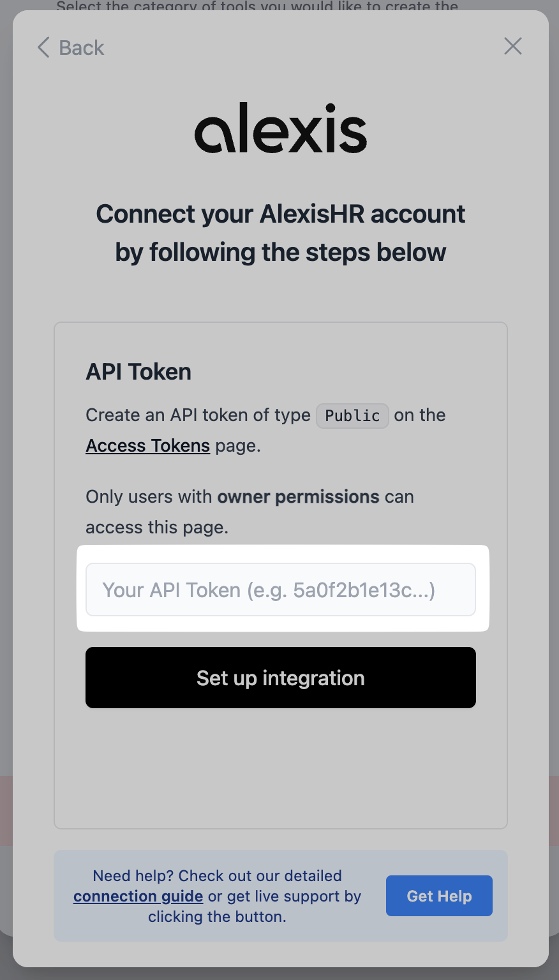Viewport: 559px width, 980px height.
Task: Click the 'by following the steps below' line
Action: pyautogui.click(x=281, y=252)
